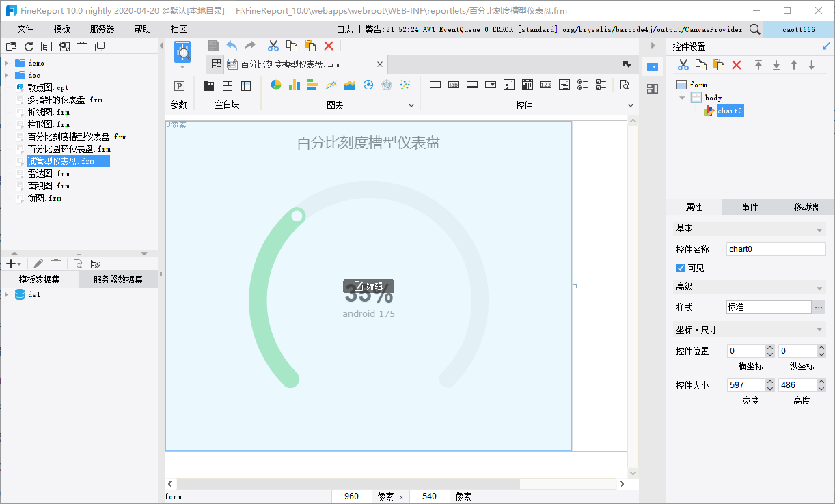This screenshot has width=835, height=504.
Task: Collapse the 坐标·尺寸 section
Action: point(819,331)
